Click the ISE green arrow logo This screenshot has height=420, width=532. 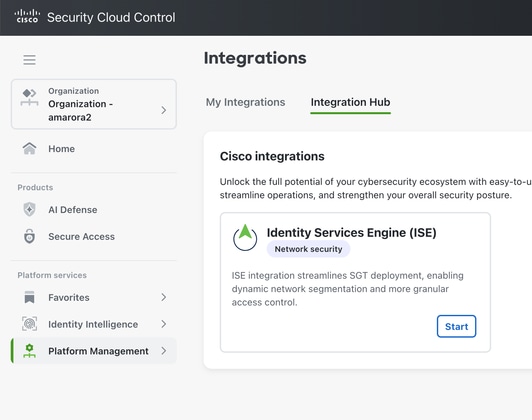(x=245, y=237)
